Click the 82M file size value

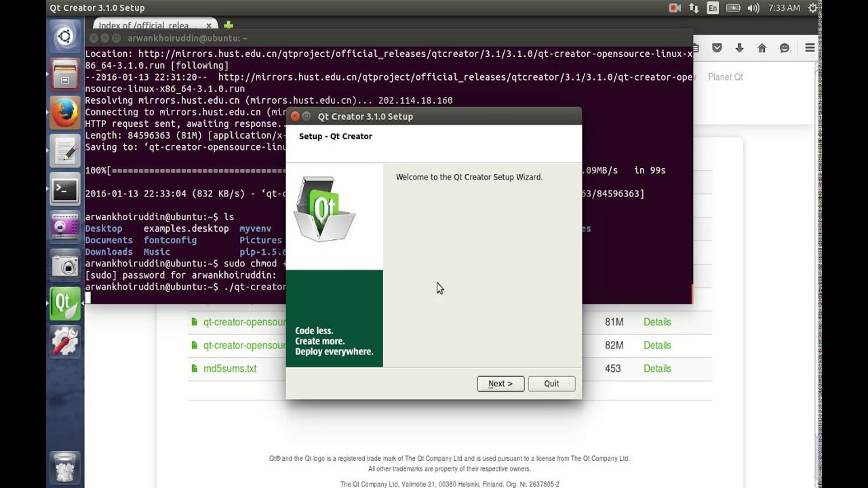[614, 345]
